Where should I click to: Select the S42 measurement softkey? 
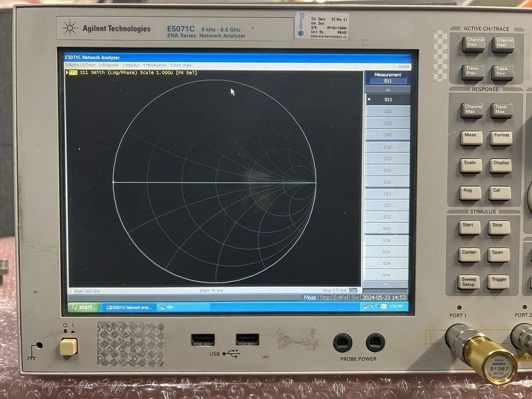(x=387, y=182)
